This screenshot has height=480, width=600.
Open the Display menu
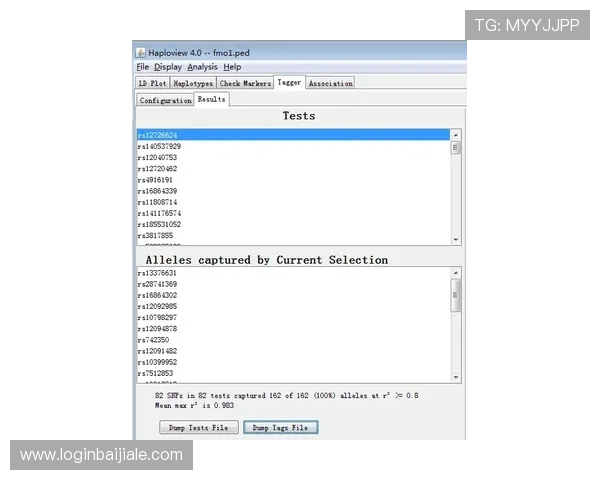pos(167,67)
